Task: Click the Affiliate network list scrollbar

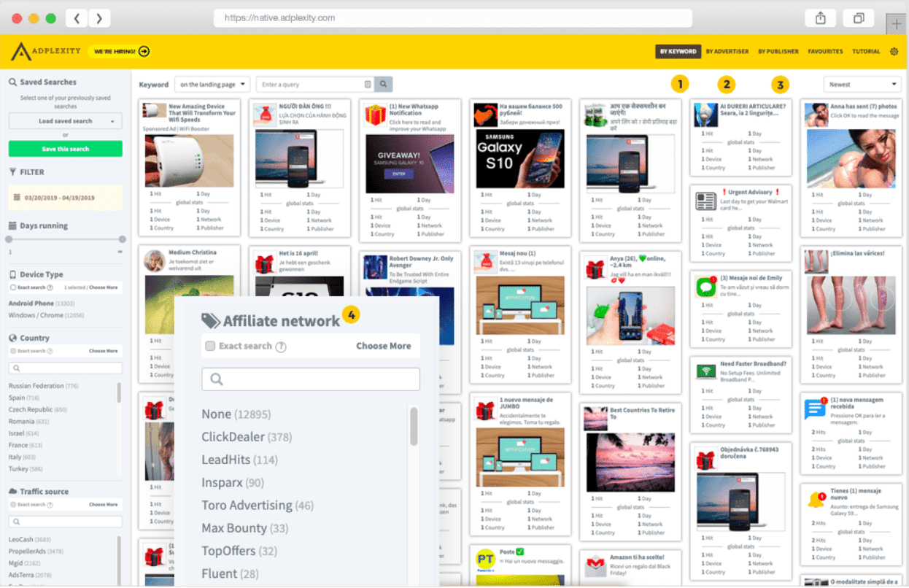Action: (414, 426)
